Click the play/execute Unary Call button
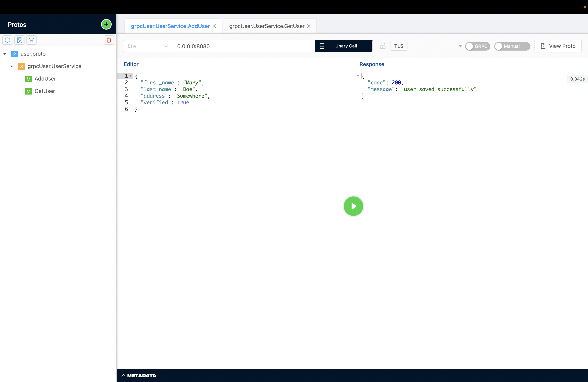The height and width of the screenshot is (382, 588). pyautogui.click(x=353, y=206)
